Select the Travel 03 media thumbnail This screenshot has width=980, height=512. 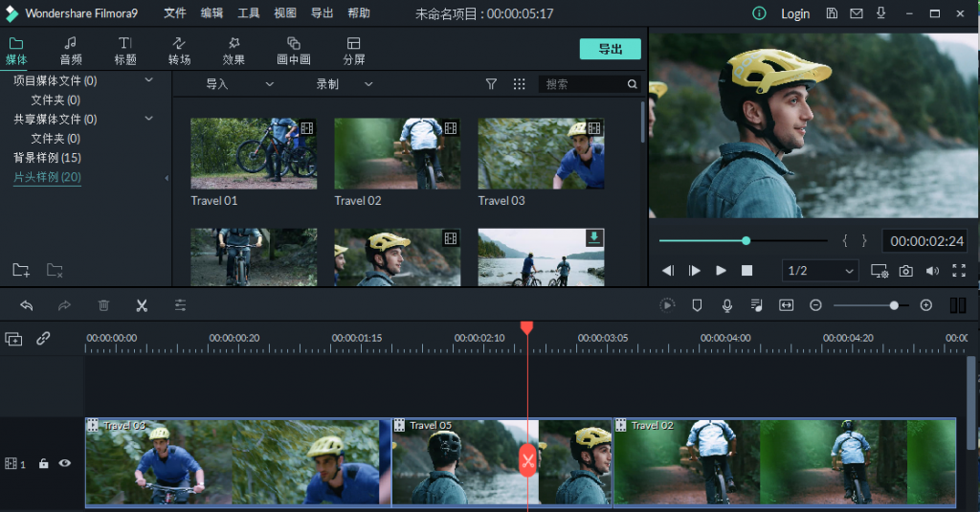coord(542,153)
